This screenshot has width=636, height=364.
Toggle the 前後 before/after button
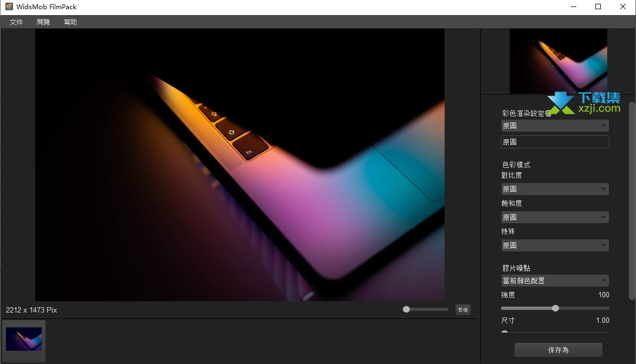click(x=463, y=310)
